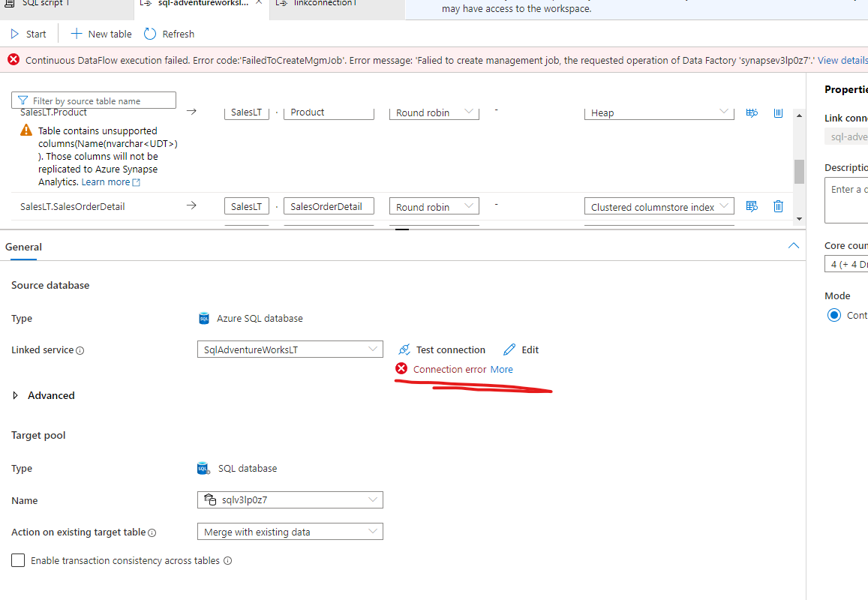Enable transaction consistency across tables checkbox
The width and height of the screenshot is (868, 600).
pyautogui.click(x=18, y=560)
